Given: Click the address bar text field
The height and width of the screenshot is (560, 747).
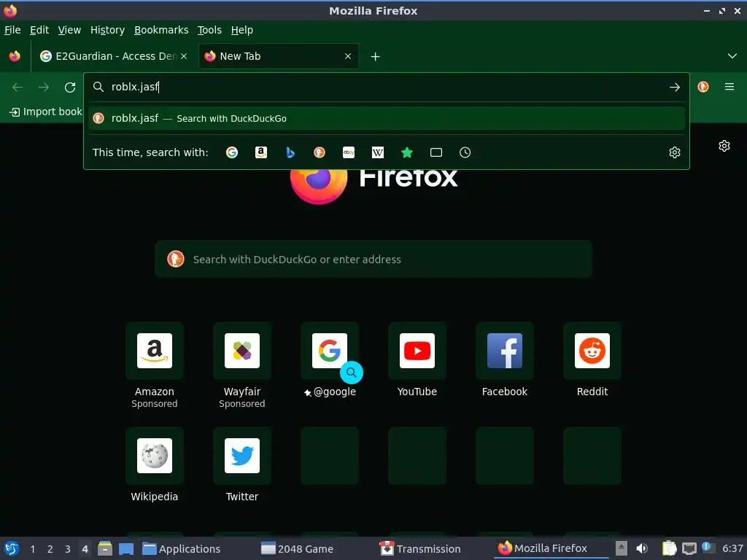Looking at the screenshot, I should [x=387, y=87].
